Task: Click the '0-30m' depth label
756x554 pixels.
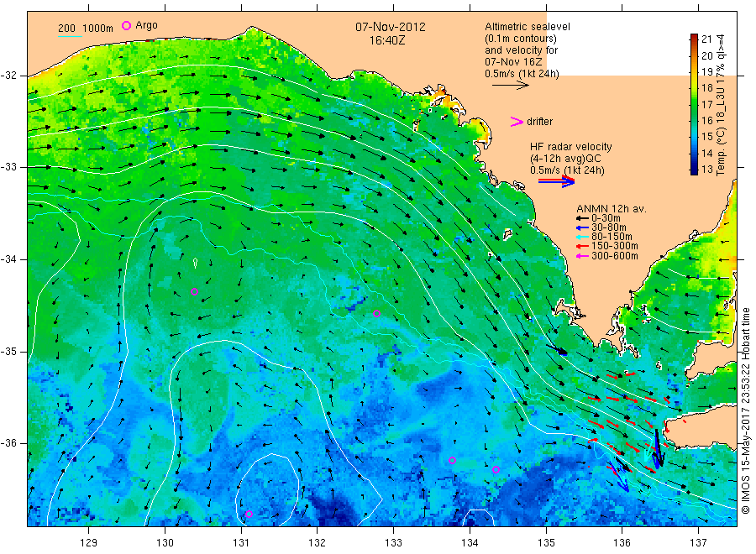Action: point(606,218)
